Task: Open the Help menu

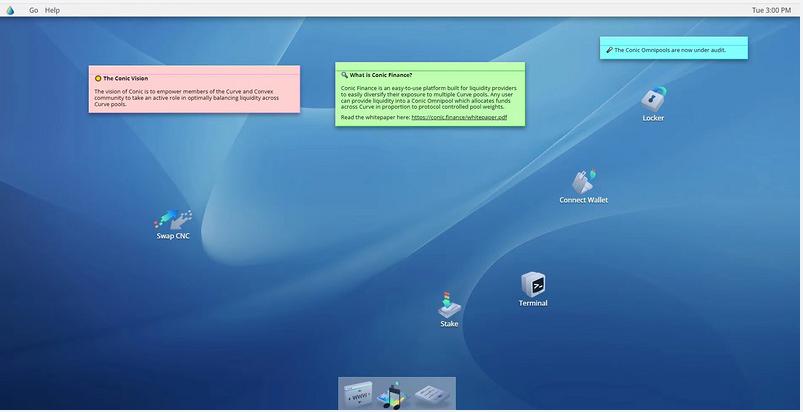Action: coord(53,10)
